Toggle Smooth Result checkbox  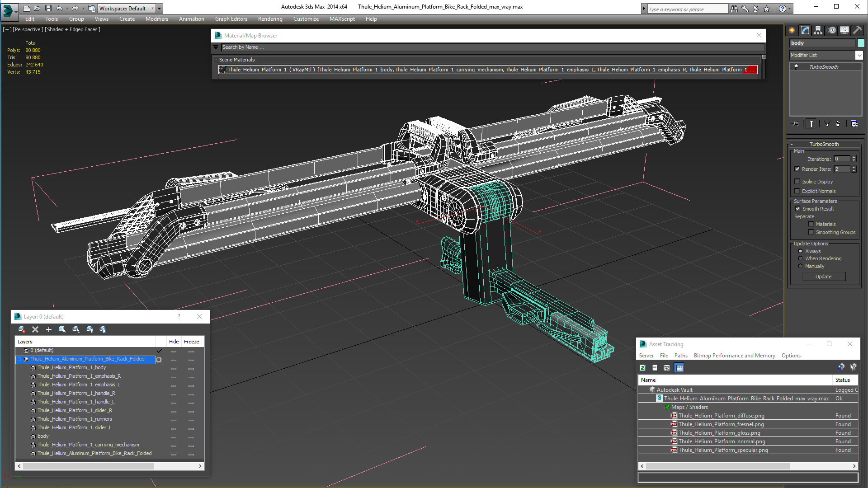tap(797, 209)
